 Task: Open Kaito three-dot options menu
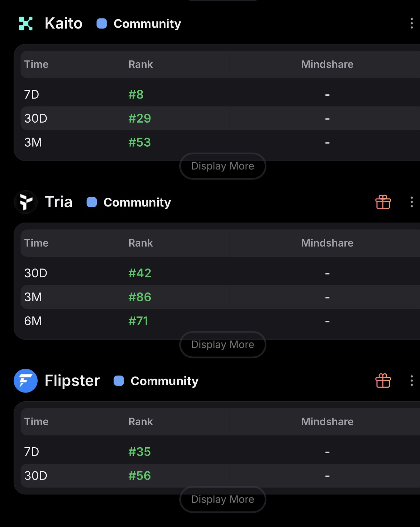click(x=412, y=23)
